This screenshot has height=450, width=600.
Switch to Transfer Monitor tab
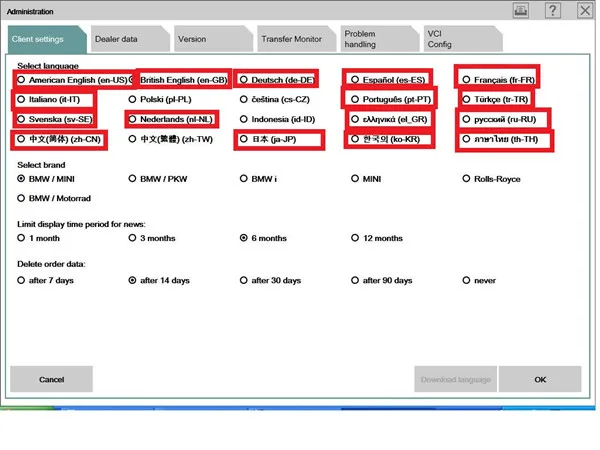[x=297, y=39]
